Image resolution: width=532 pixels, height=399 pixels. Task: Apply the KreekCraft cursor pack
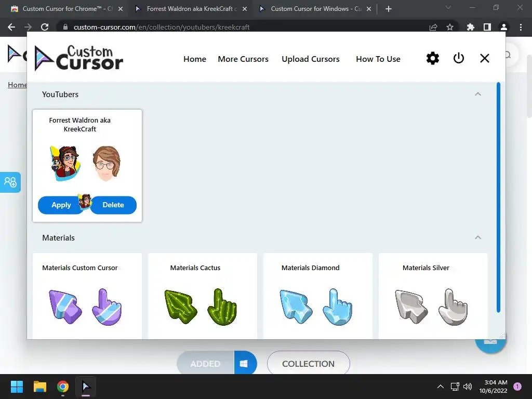pyautogui.click(x=61, y=205)
